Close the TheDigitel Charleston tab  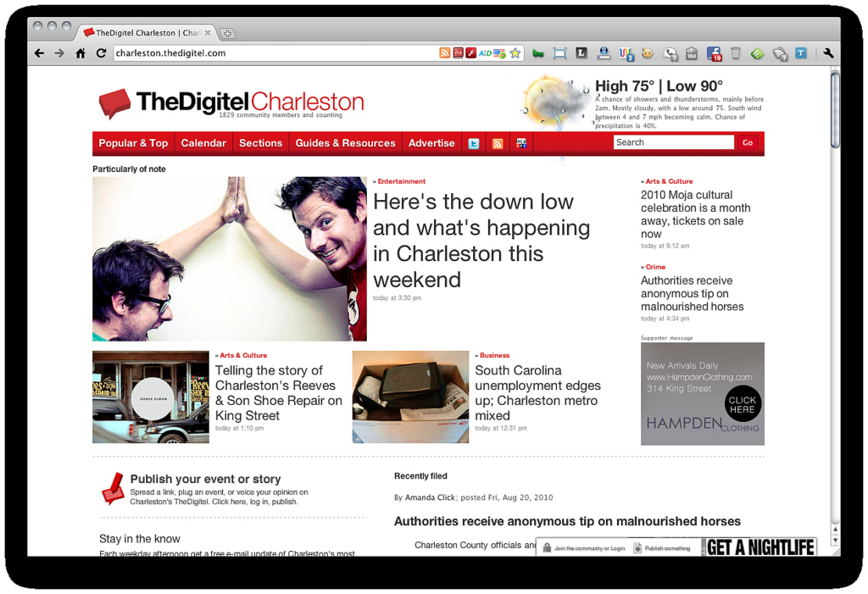(208, 33)
